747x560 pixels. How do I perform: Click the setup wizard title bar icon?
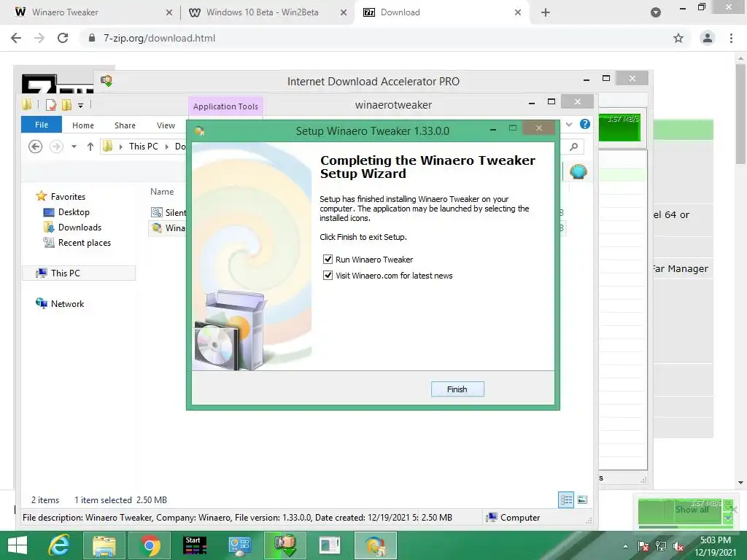pyautogui.click(x=200, y=131)
